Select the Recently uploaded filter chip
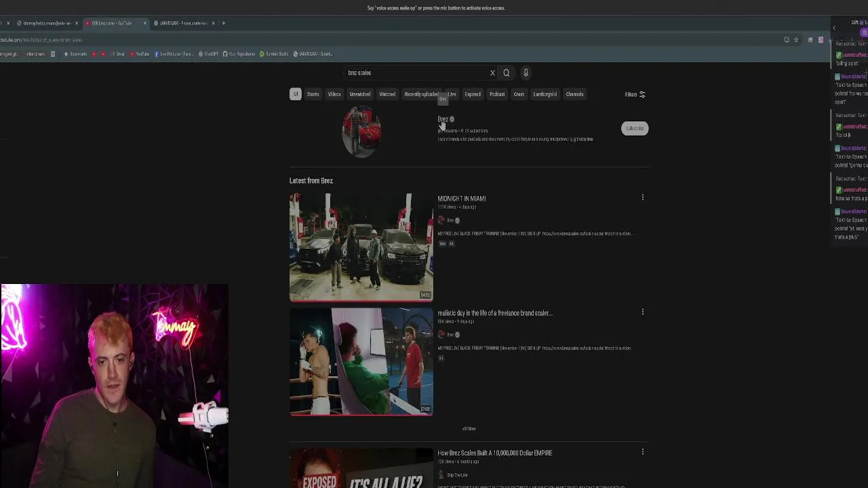 coord(421,94)
